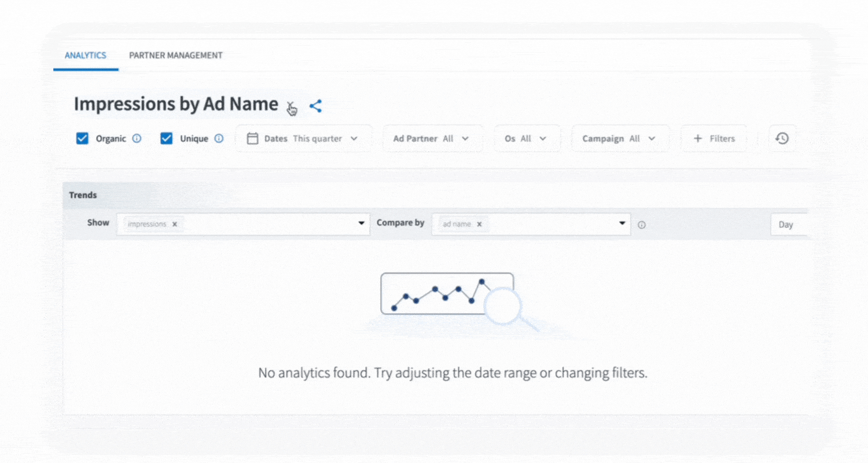Uncheck the Unique checkbox
868x463 pixels.
click(x=167, y=138)
